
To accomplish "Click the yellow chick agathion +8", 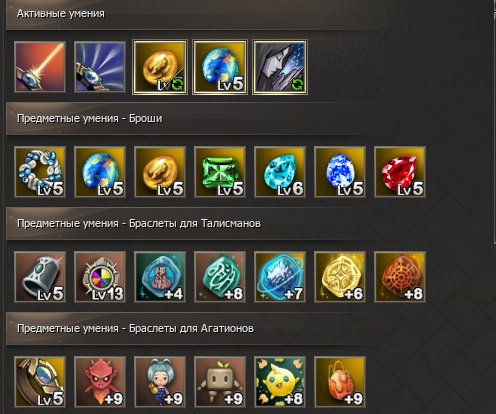I will (280, 382).
